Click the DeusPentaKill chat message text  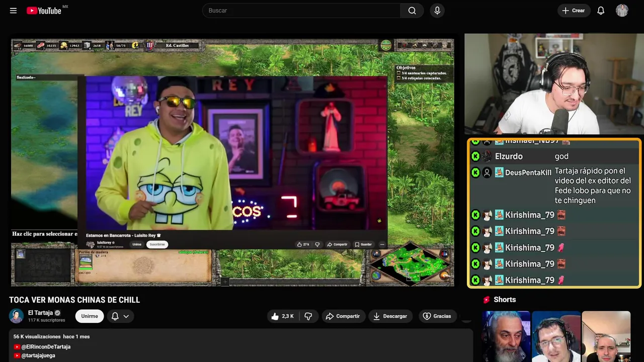tap(593, 186)
